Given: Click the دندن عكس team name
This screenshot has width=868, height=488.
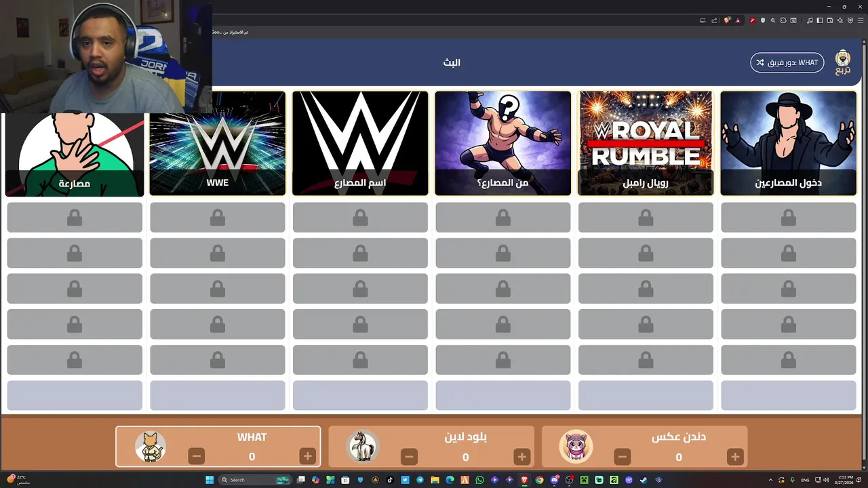Looking at the screenshot, I should (x=679, y=437).
